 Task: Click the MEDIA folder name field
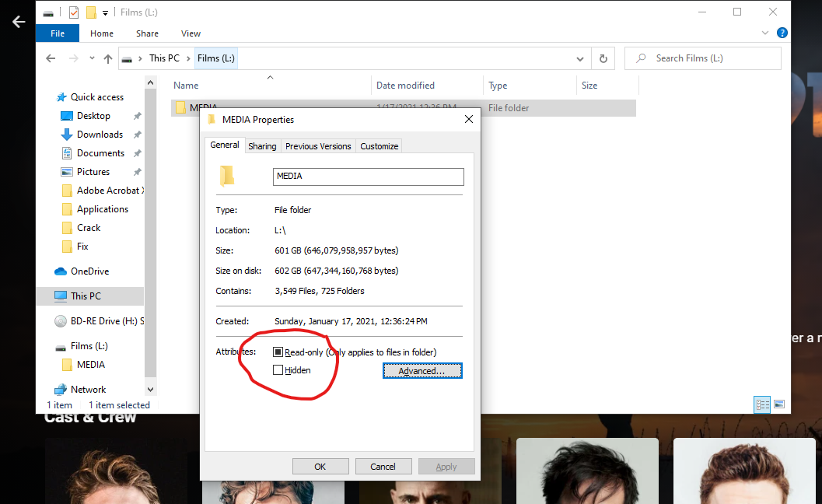click(x=368, y=177)
